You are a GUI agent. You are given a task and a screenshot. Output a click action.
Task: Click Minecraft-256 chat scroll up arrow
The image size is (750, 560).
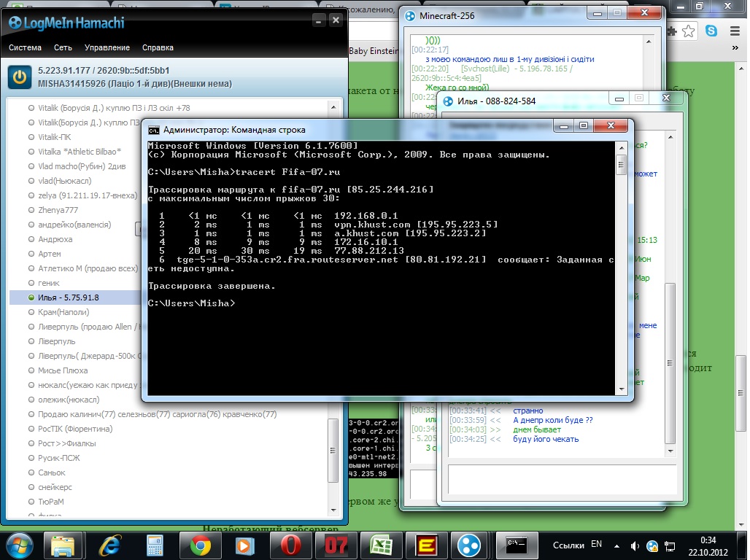pos(649,42)
